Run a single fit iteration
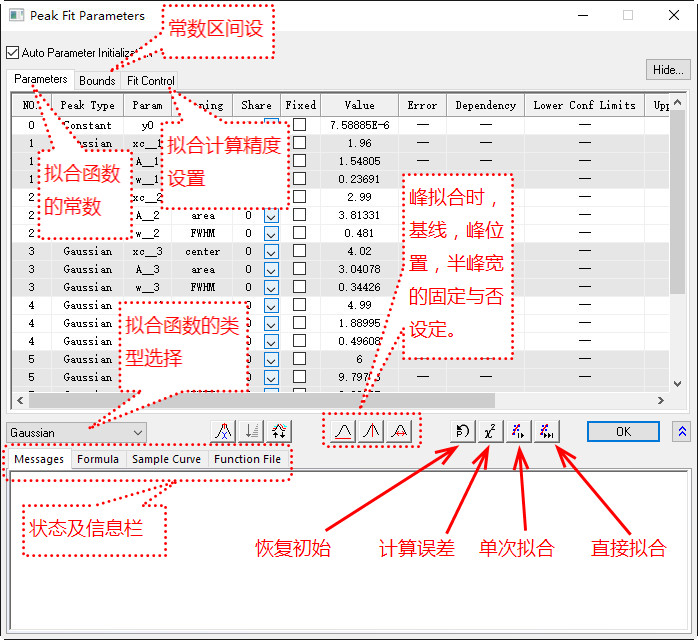 point(518,431)
